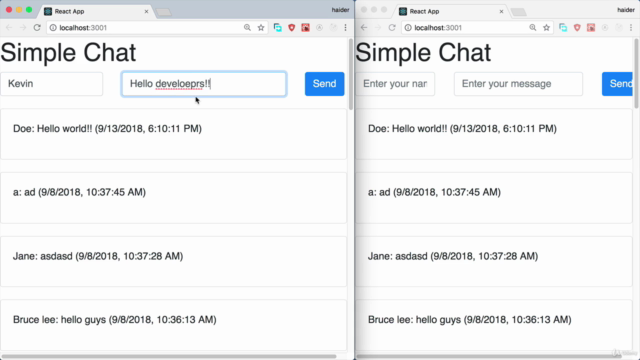This screenshot has height=360, width=640.
Task: Select Bruce lee: hello guys message in left chat
Action: click(x=173, y=325)
